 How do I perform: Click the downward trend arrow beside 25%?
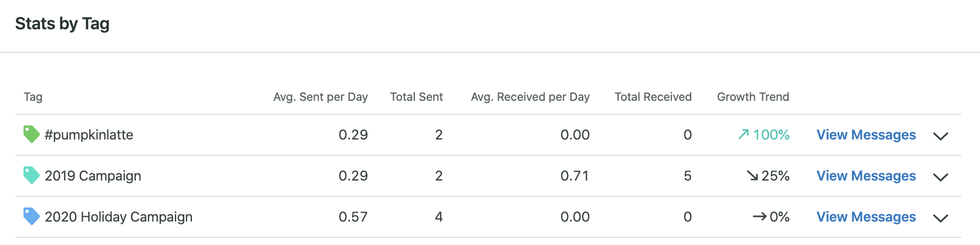(x=752, y=176)
